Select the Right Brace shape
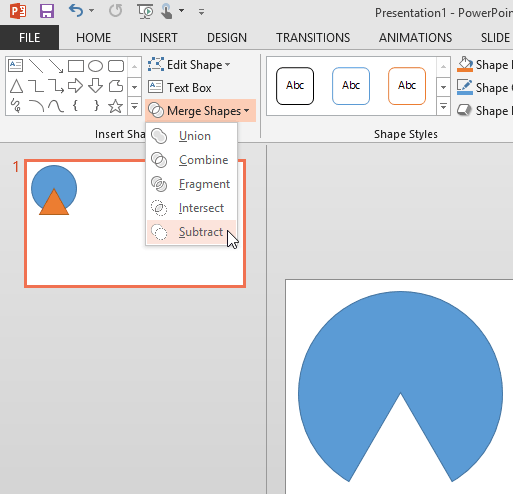This screenshot has width=513, height=494. (96, 106)
